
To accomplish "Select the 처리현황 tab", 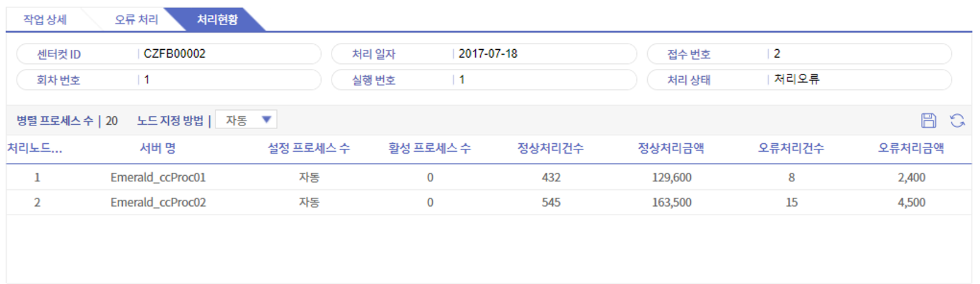I will coord(217,20).
